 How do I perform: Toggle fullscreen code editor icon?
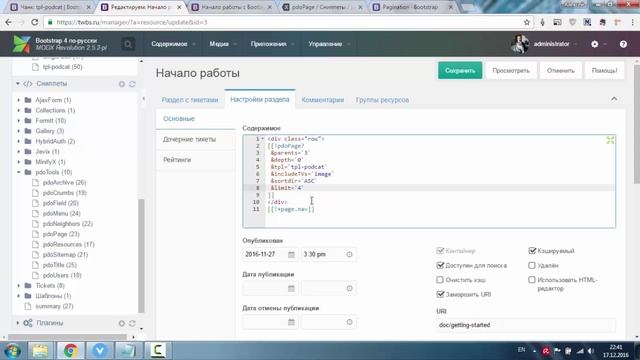[610, 140]
